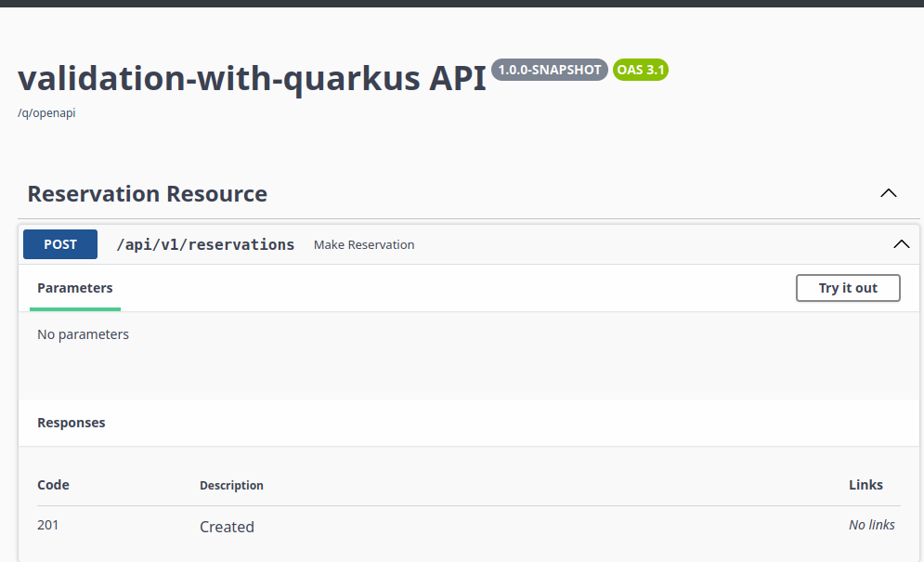Select the Parameters tab
Image resolution: width=924 pixels, height=562 pixels.
click(x=75, y=288)
